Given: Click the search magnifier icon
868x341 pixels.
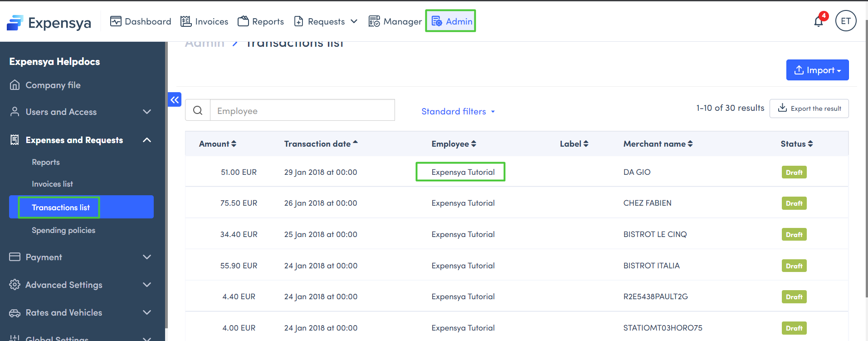Looking at the screenshot, I should pyautogui.click(x=198, y=110).
